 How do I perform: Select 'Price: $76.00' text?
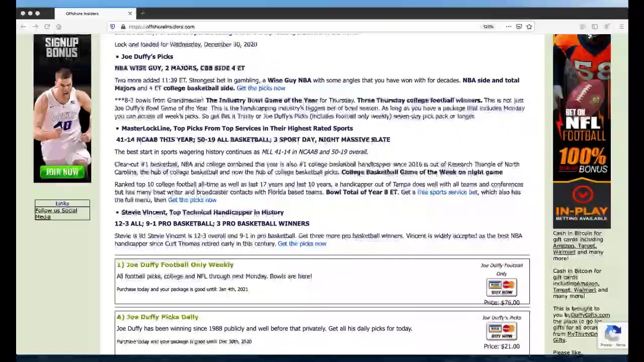point(502,303)
